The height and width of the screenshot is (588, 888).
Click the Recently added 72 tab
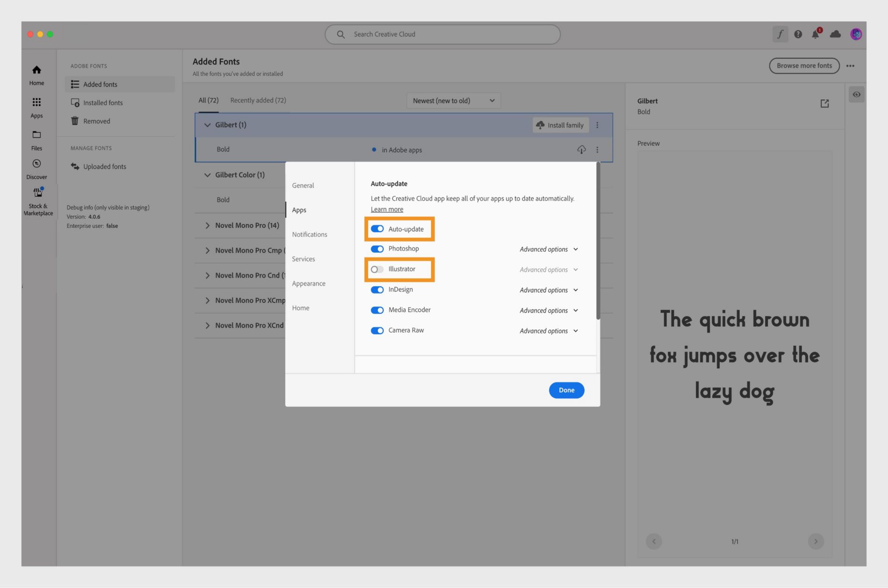(257, 100)
